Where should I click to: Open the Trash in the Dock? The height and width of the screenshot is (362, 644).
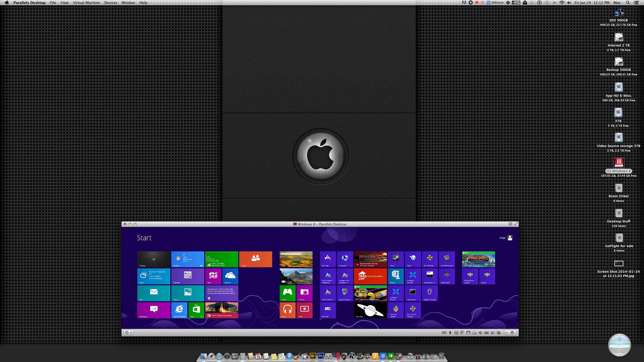[x=441, y=356]
